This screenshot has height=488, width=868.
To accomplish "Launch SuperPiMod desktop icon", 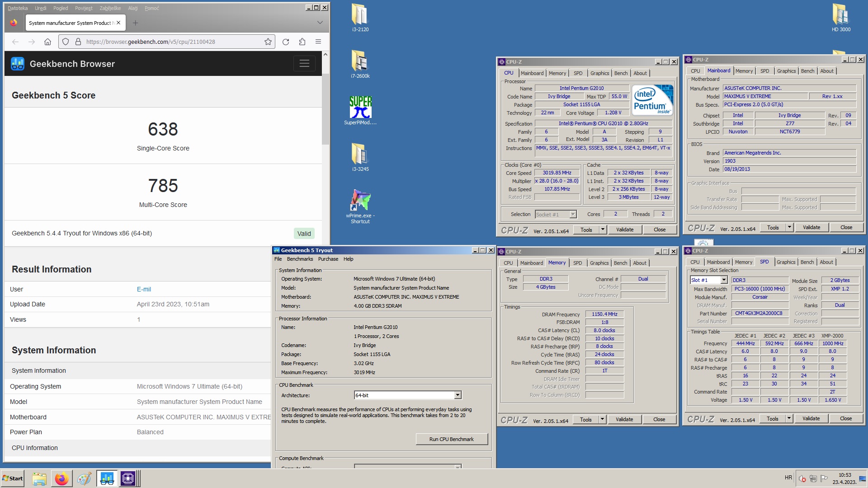I will (x=360, y=110).
